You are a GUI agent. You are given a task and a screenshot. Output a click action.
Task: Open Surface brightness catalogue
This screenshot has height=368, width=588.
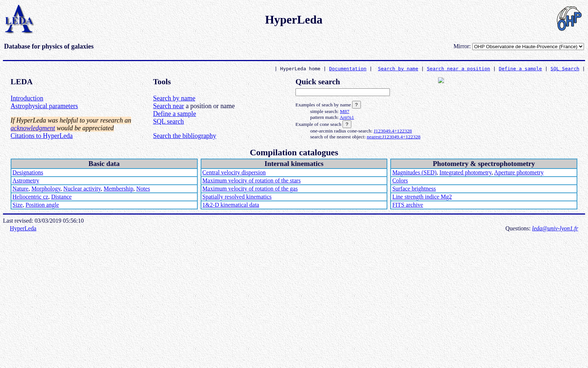coord(414,189)
